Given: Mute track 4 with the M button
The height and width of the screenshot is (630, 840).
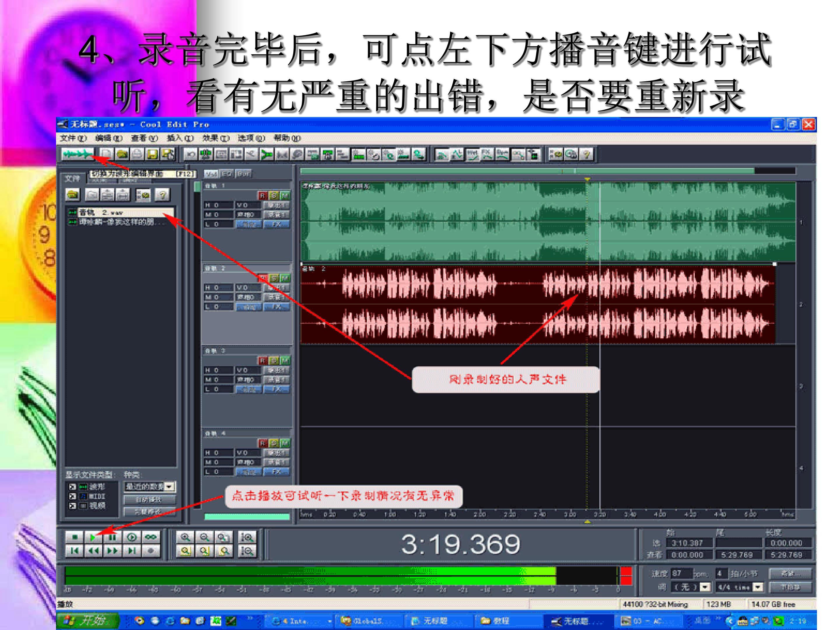Looking at the screenshot, I should (285, 443).
